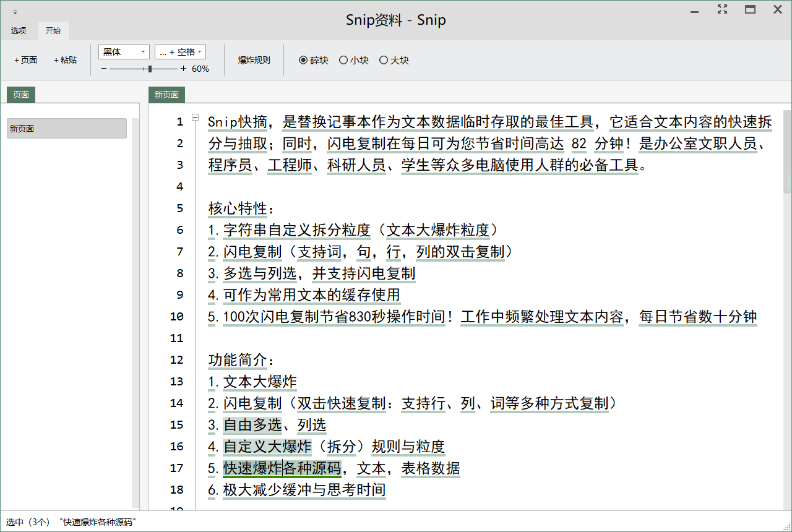792x532 pixels.
Task: Select the 小块 granularity option
Action: click(x=354, y=60)
